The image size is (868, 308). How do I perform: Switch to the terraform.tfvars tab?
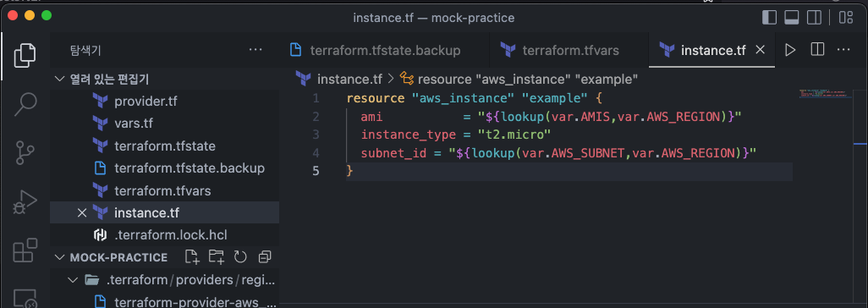pos(569,51)
